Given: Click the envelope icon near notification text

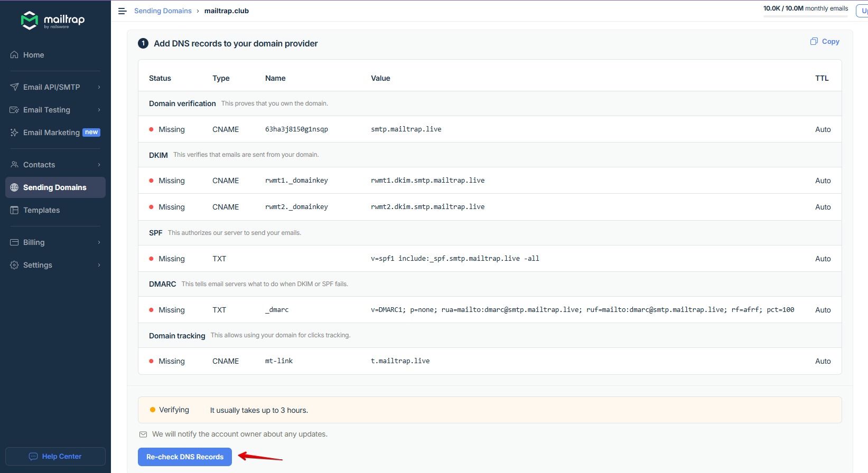Looking at the screenshot, I should coord(143,434).
